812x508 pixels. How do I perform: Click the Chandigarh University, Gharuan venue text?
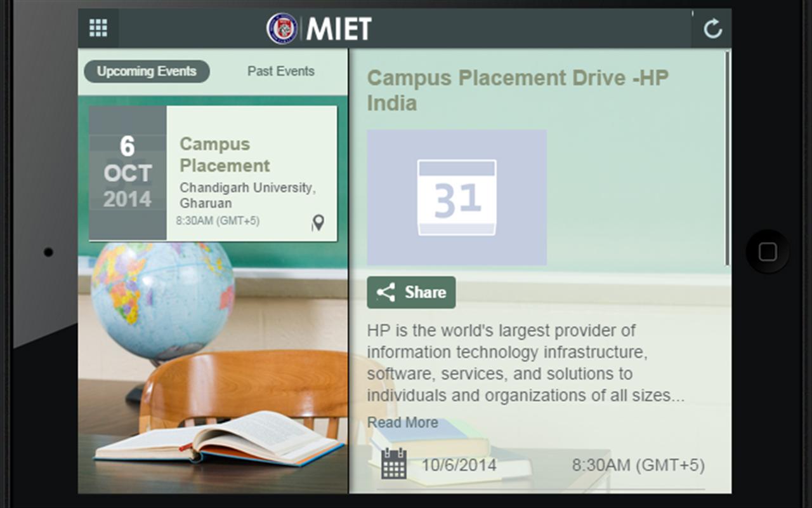point(248,196)
